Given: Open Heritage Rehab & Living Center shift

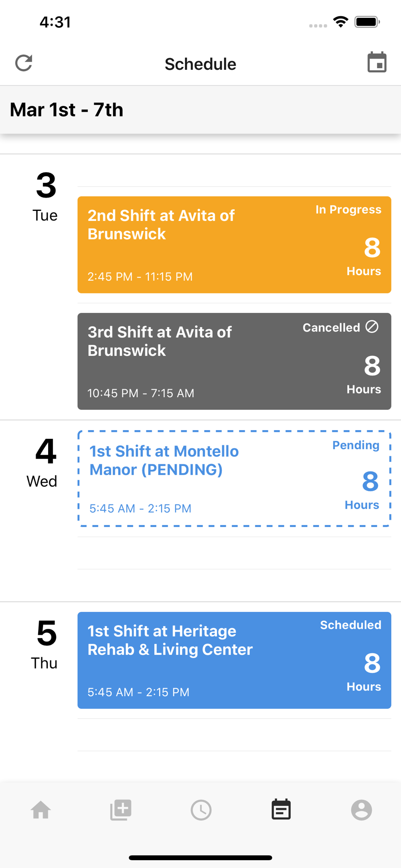Looking at the screenshot, I should click(234, 660).
